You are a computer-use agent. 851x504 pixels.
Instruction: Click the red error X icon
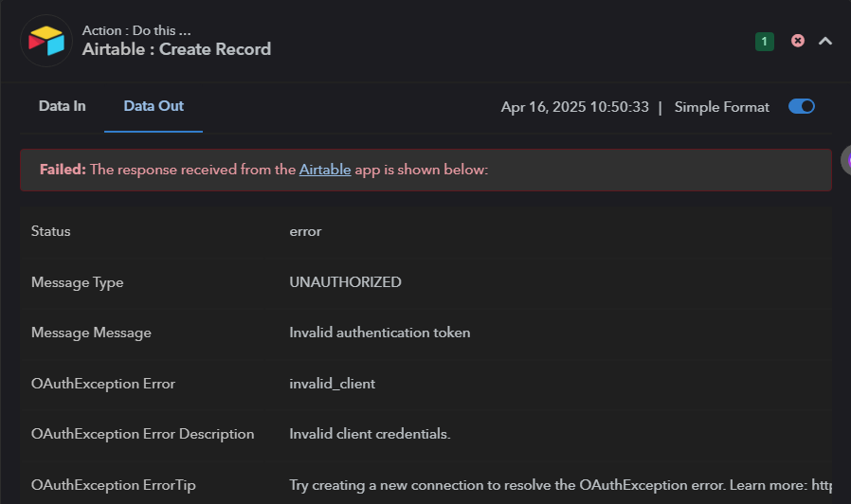pyautogui.click(x=797, y=41)
